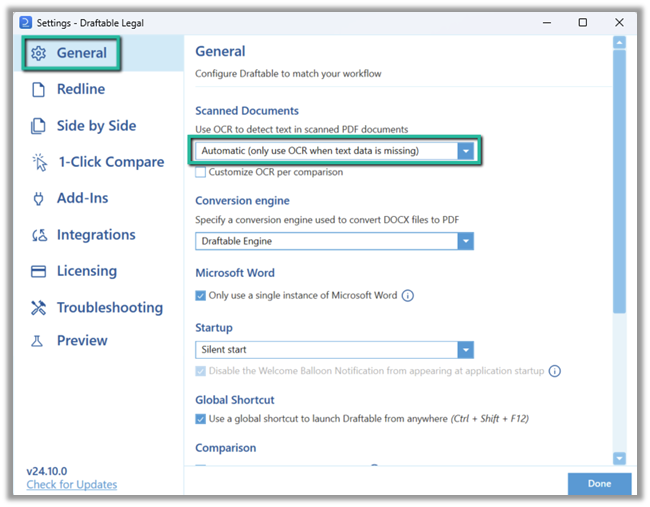Click the Startup section heading
The image size is (650, 507).
coord(213,328)
